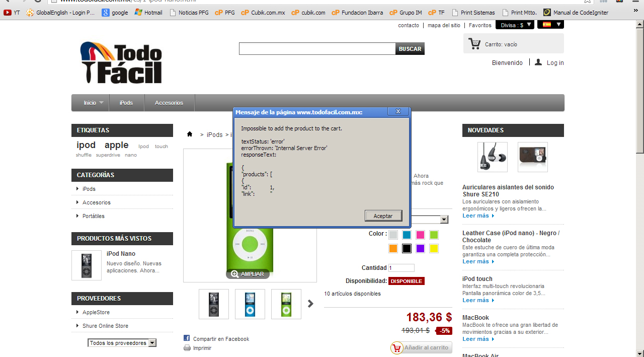The height and width of the screenshot is (357, 644).
Task: Open the Grupo IM bookmark
Action: [406, 13]
